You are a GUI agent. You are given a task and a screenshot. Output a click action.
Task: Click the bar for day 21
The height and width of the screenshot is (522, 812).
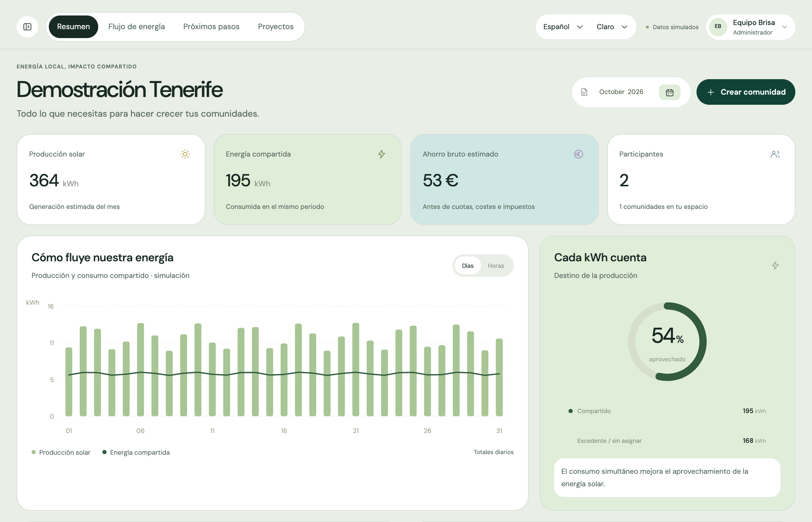tap(356, 369)
